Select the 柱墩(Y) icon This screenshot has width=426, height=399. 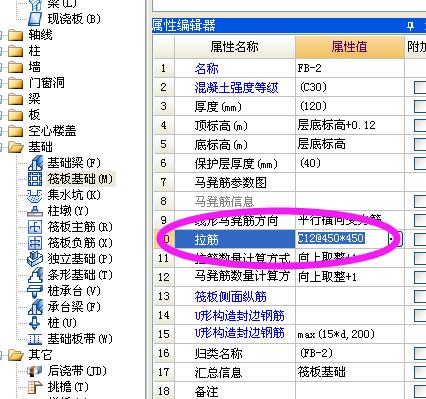point(35,211)
